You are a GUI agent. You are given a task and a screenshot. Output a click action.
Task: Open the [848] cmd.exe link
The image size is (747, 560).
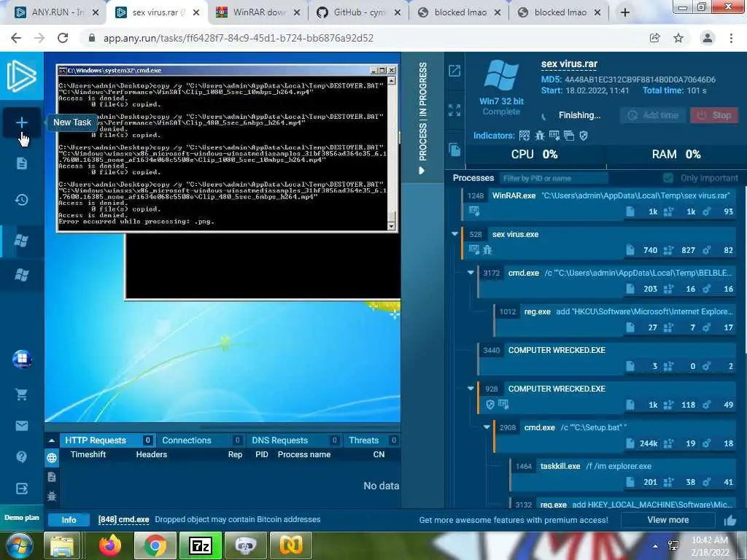pos(123,519)
